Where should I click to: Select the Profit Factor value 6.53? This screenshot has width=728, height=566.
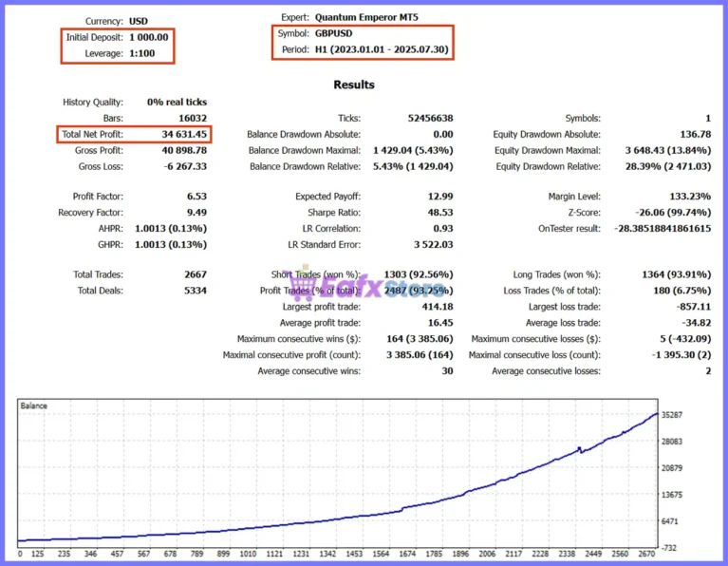(196, 197)
